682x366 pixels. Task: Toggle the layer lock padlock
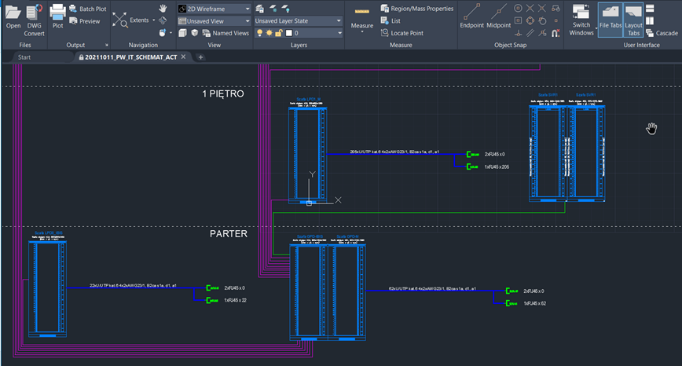pos(279,33)
